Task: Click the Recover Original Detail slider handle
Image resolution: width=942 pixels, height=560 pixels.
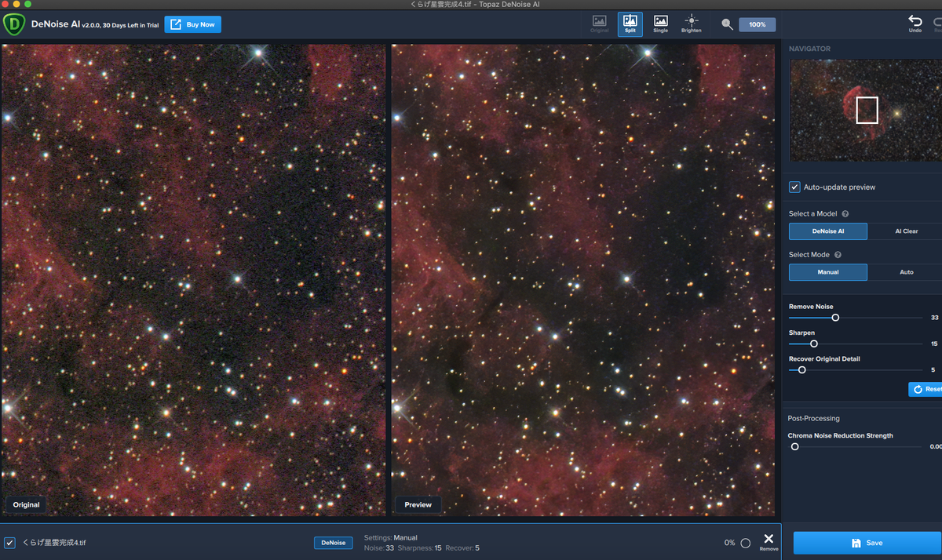Action: 801,369
